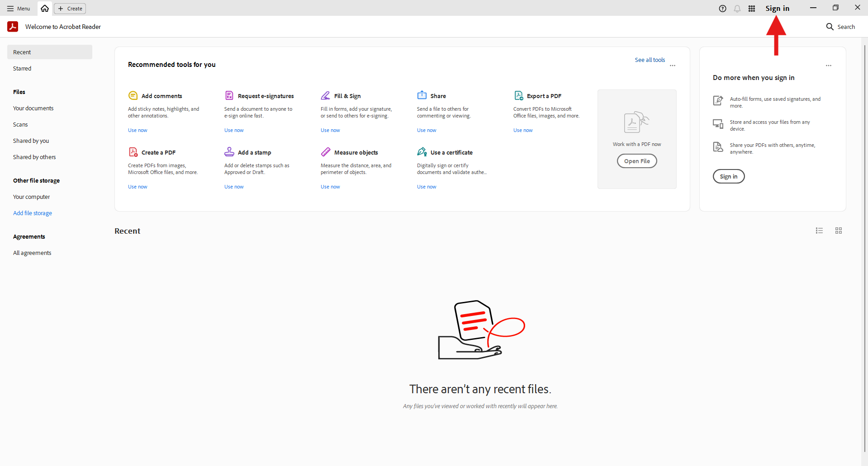
Task: Click the Use a certificate icon
Action: [422, 152]
